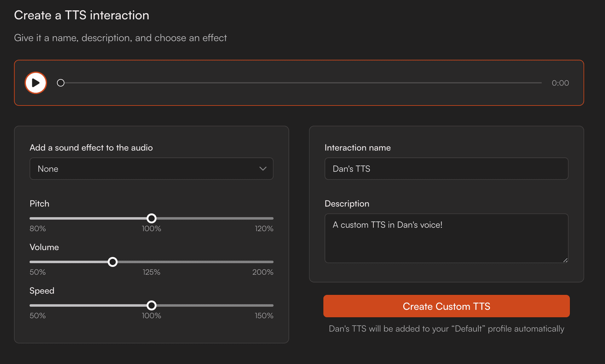Open the sound effect dropdown showing None
Viewport: 605px width, 364px height.
coord(151,169)
